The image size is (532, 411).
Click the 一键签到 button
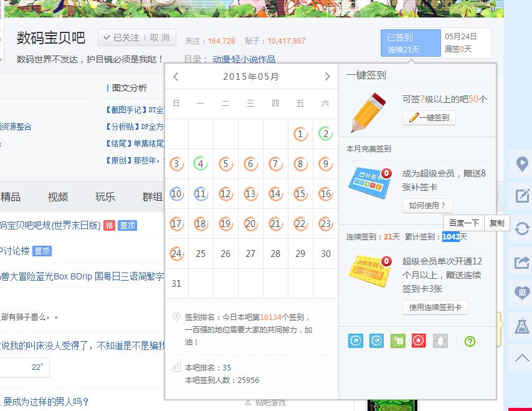pyautogui.click(x=429, y=117)
